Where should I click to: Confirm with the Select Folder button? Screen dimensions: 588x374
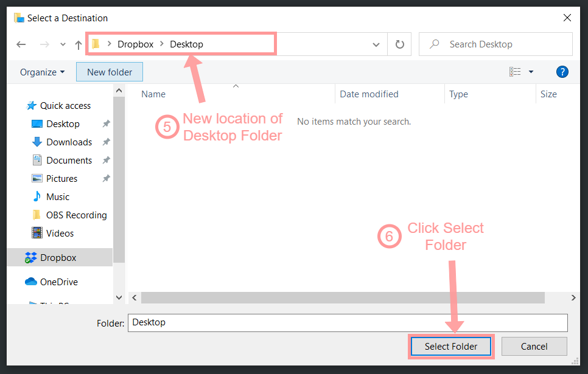(451, 346)
